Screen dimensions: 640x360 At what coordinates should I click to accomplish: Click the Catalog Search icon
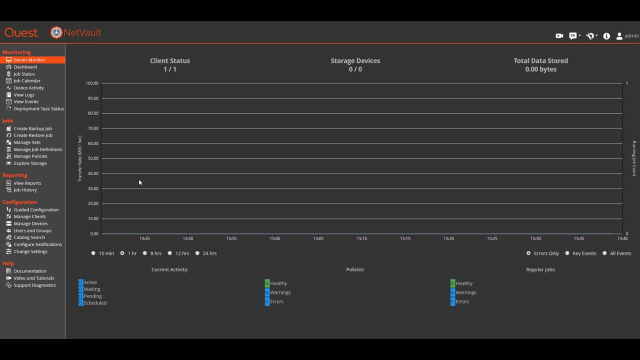pos(9,238)
